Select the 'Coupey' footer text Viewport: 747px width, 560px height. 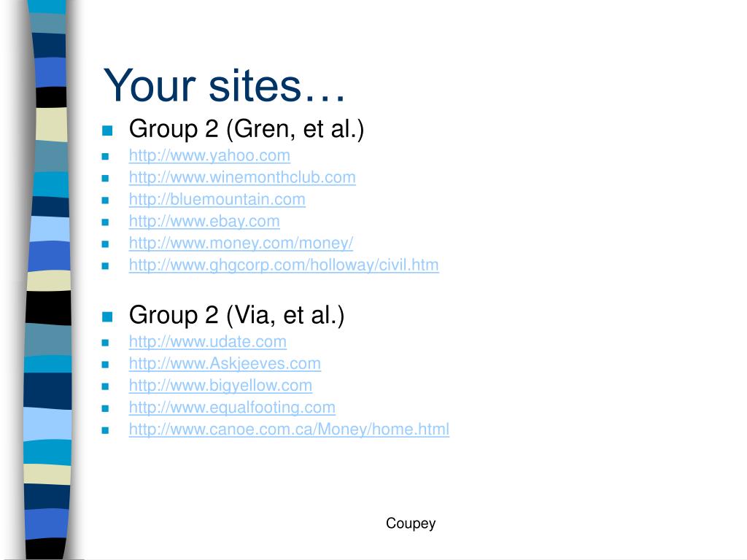tap(411, 524)
